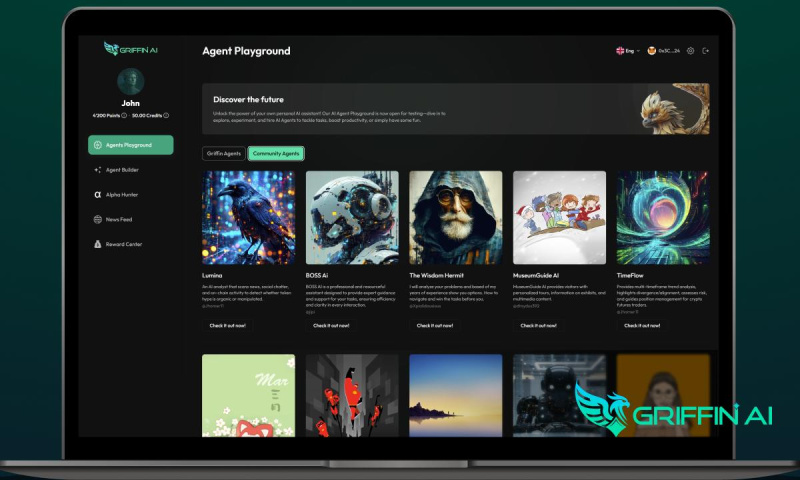This screenshot has height=480, width=800.
Task: Expand the Eng language dropdown
Action: click(638, 50)
